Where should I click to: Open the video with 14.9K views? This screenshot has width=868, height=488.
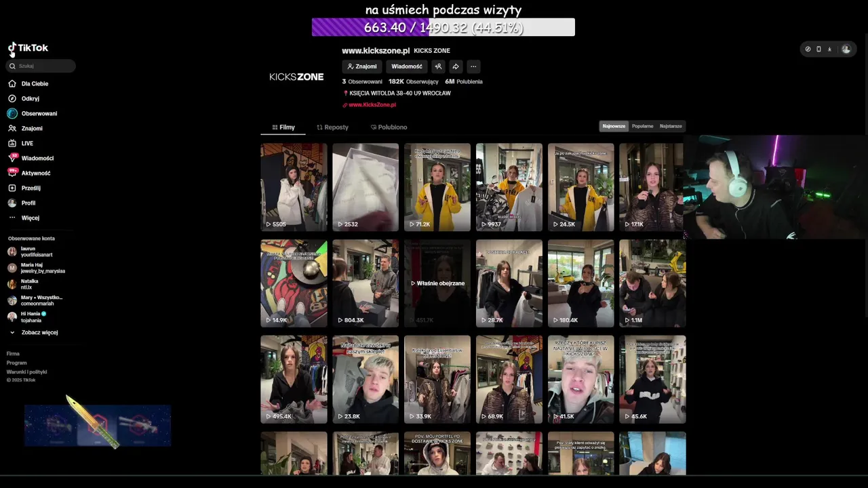pyautogui.click(x=294, y=283)
